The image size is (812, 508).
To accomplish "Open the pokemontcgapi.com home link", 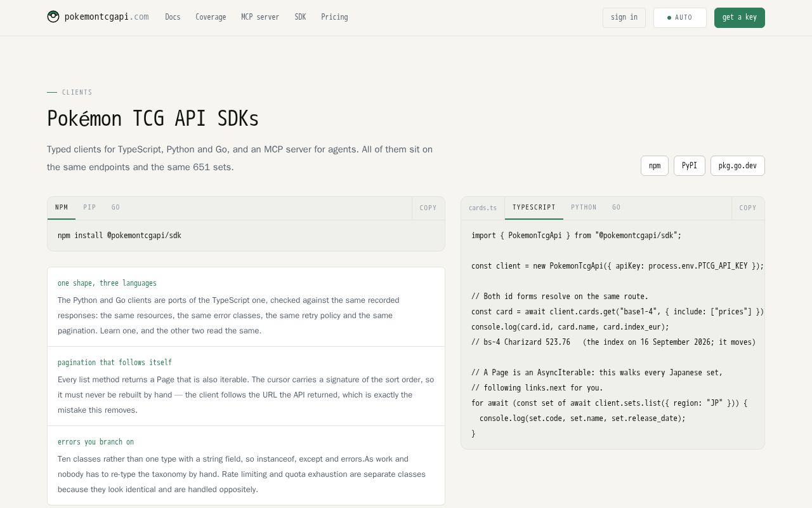I will pyautogui.click(x=98, y=17).
